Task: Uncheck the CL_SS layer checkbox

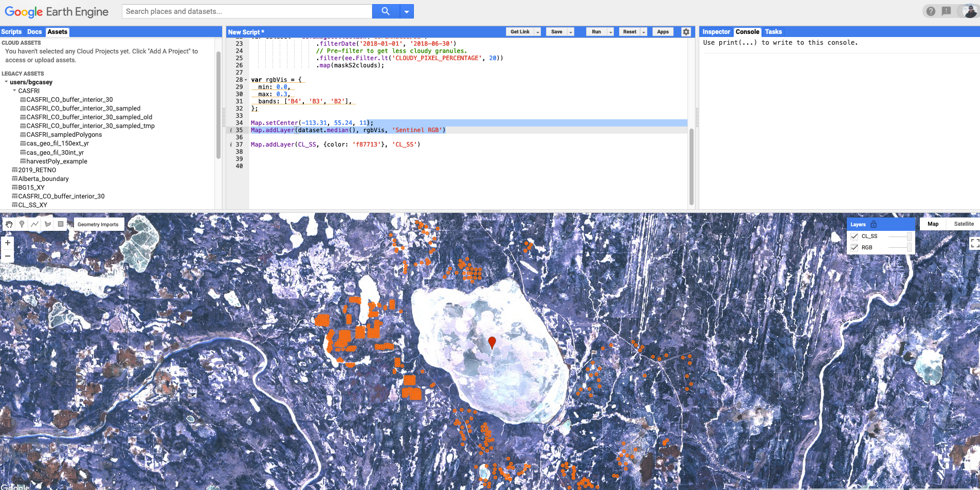Action: point(855,237)
